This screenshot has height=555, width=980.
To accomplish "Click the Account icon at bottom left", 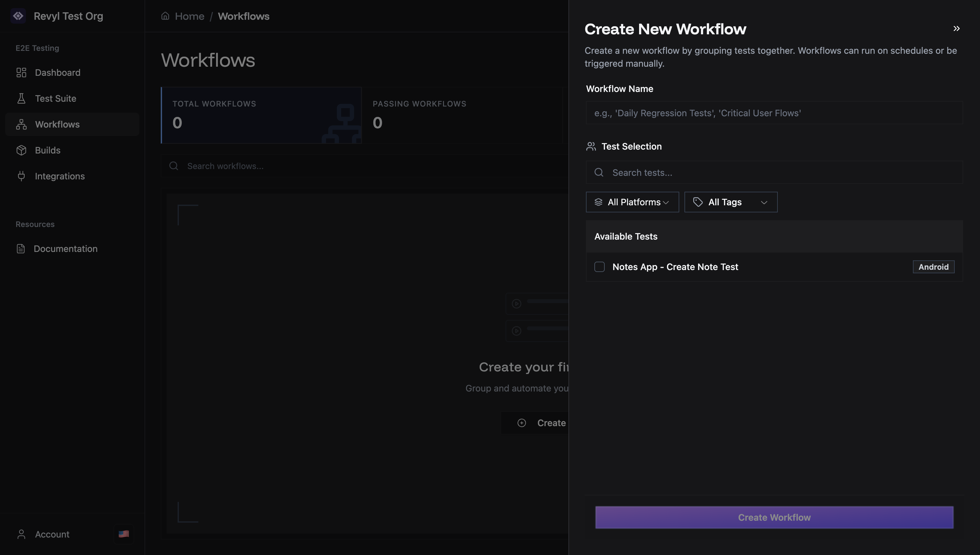I will coord(21,534).
